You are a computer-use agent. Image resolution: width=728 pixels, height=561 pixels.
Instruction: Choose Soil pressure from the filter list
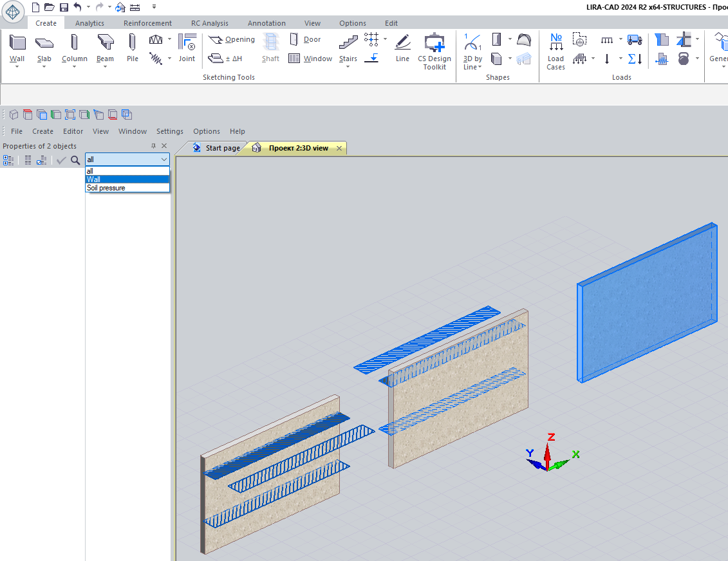(x=106, y=188)
